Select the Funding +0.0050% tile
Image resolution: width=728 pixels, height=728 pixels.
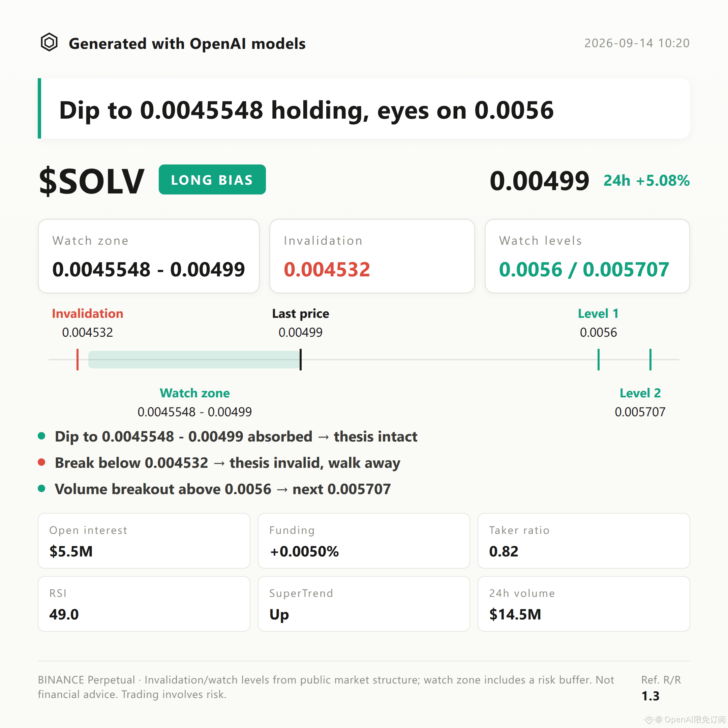click(364, 541)
